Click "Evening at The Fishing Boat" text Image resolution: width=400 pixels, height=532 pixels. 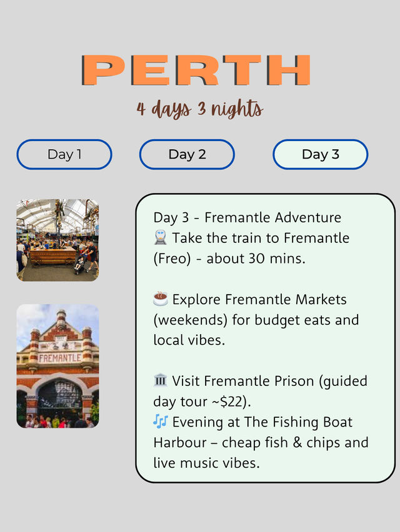pos(262,422)
